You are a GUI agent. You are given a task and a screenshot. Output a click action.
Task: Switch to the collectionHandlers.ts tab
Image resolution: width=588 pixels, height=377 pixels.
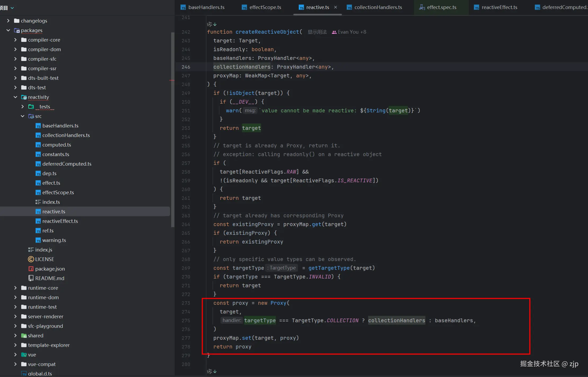pos(378,7)
